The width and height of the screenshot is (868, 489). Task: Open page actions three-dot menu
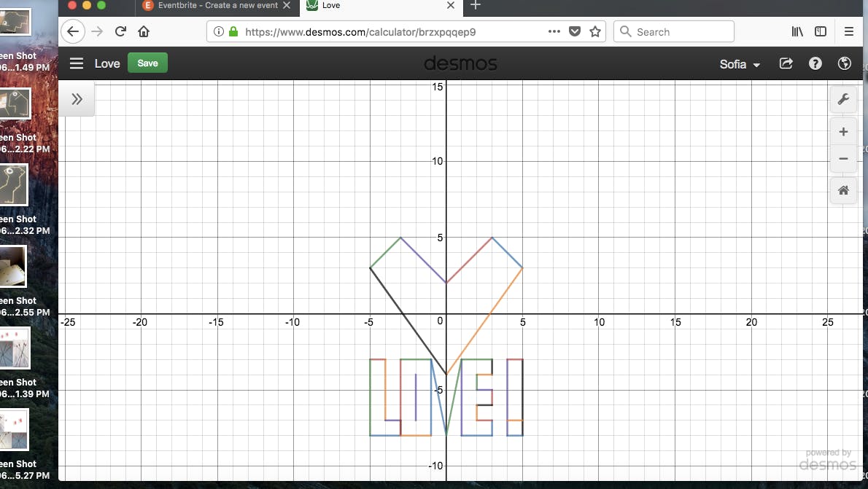554,31
